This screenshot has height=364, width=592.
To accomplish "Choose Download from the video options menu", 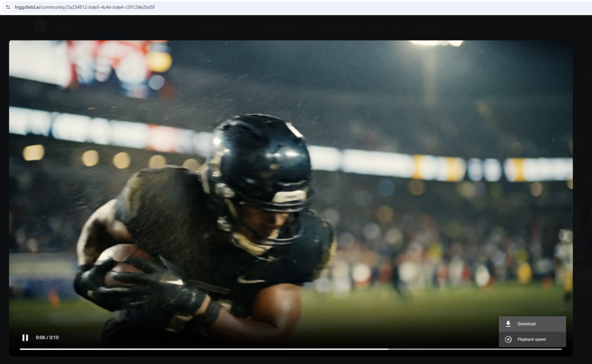I will 528,324.
